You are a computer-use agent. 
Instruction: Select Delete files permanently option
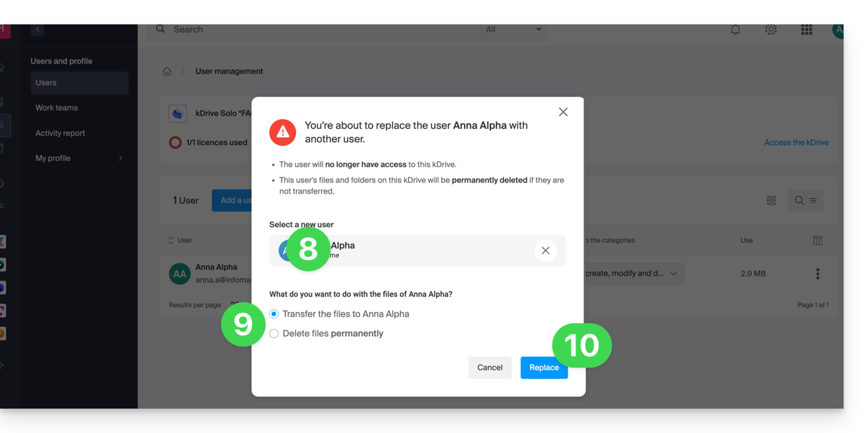tap(274, 333)
